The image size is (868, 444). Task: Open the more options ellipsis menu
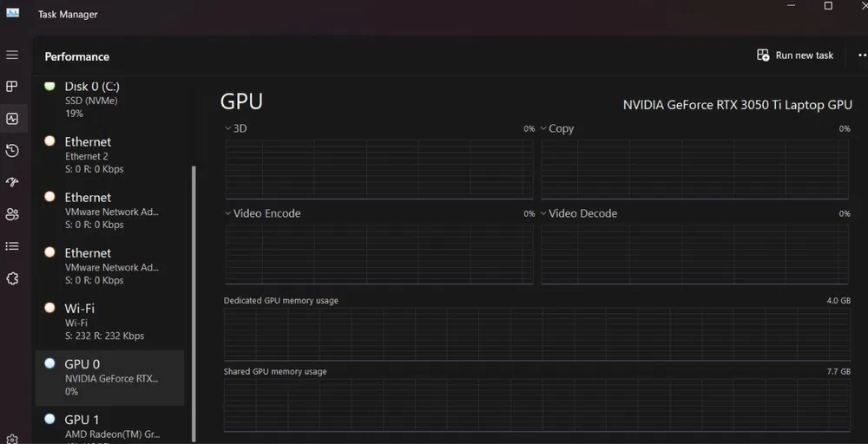[x=861, y=55]
